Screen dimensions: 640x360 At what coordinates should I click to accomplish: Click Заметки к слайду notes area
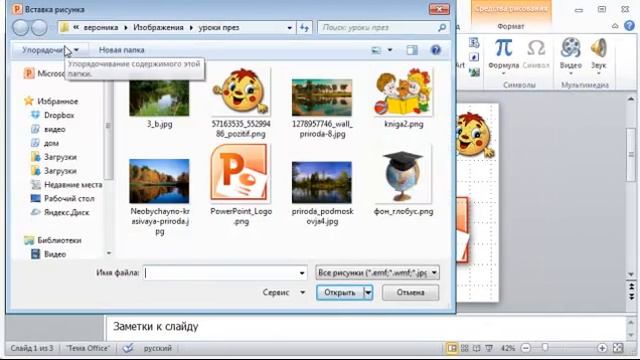point(365,328)
